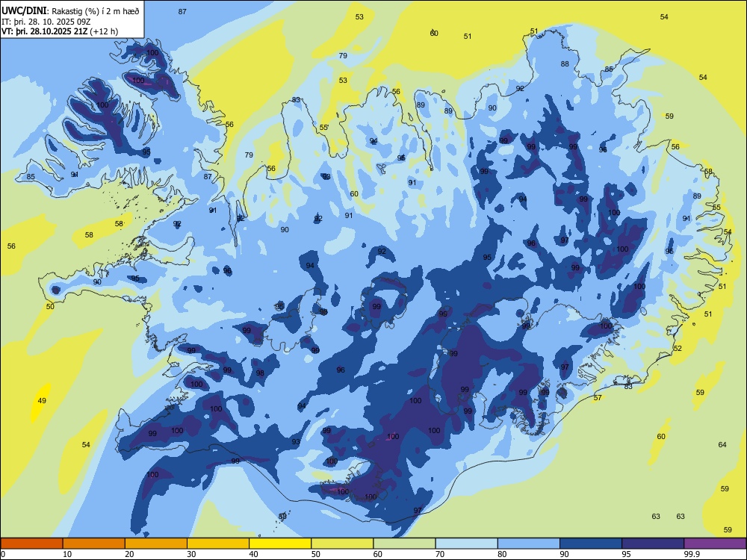Click 'Rakastig (%) í 2 m hæð' label
747x560 pixels.
[96, 11]
